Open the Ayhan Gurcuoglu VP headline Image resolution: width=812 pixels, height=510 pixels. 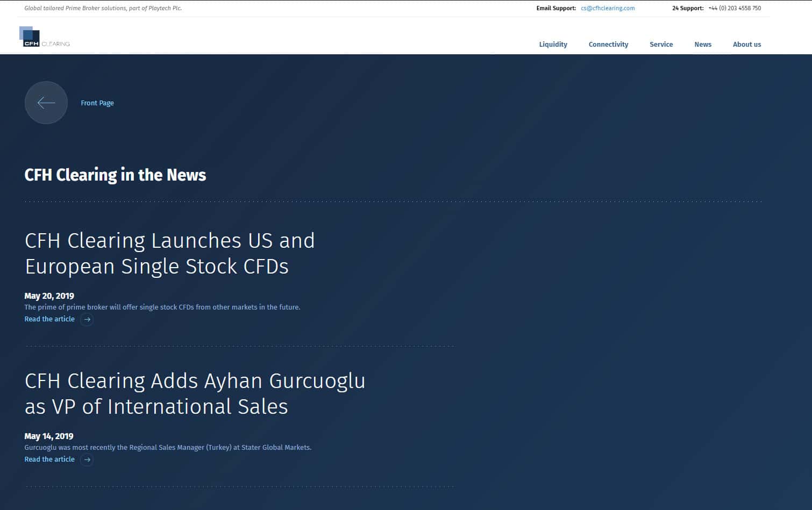(x=195, y=394)
